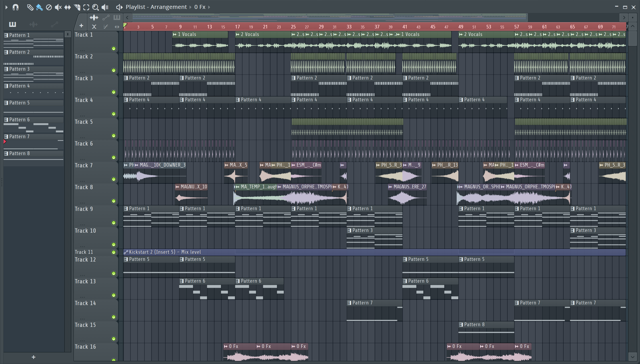
Task: Open the menu of Pattern 8 clip on Track 15
Action: 461,325
